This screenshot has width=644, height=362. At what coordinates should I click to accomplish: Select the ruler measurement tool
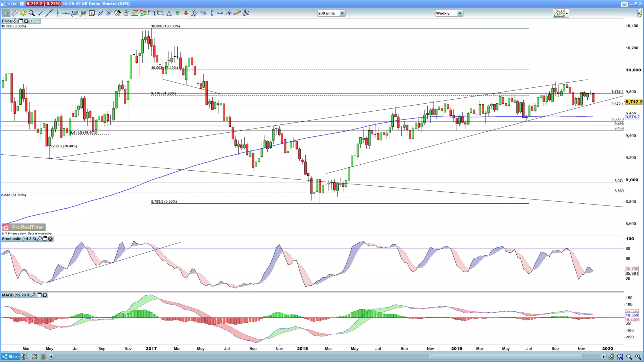pos(14,13)
